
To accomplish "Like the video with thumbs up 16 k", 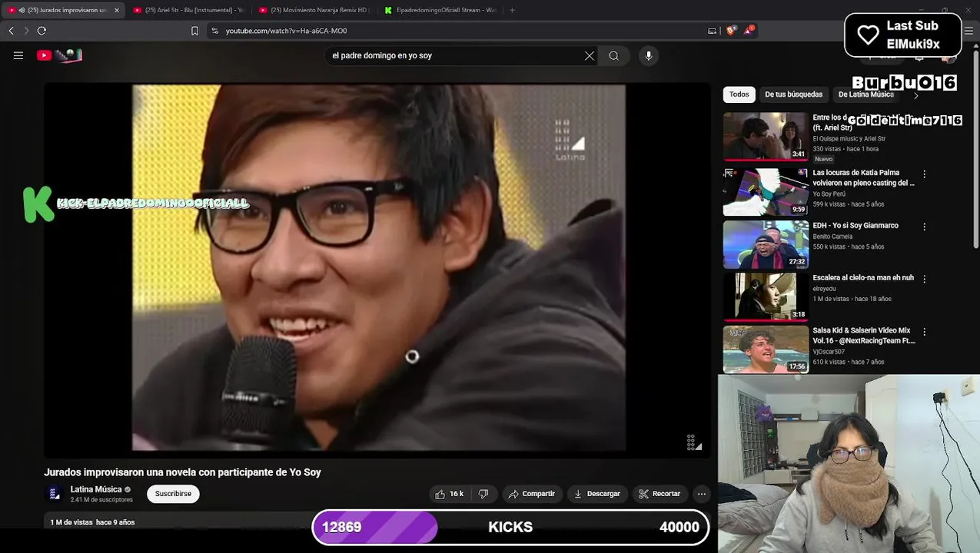I will pyautogui.click(x=449, y=494).
